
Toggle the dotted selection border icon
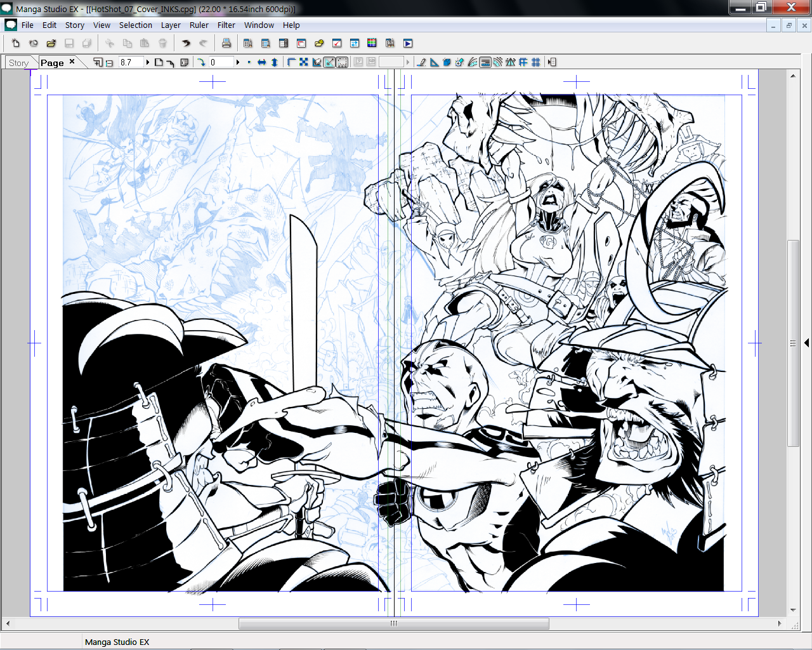click(342, 62)
